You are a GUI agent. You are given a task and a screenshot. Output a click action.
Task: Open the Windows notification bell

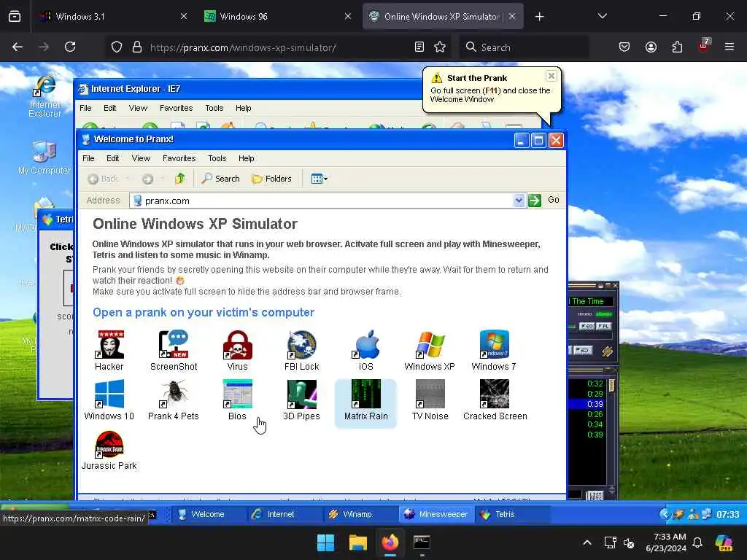[x=697, y=542]
